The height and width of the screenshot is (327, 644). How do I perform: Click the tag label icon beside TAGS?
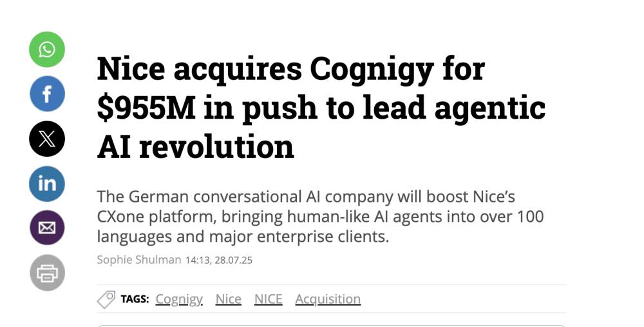click(x=106, y=299)
